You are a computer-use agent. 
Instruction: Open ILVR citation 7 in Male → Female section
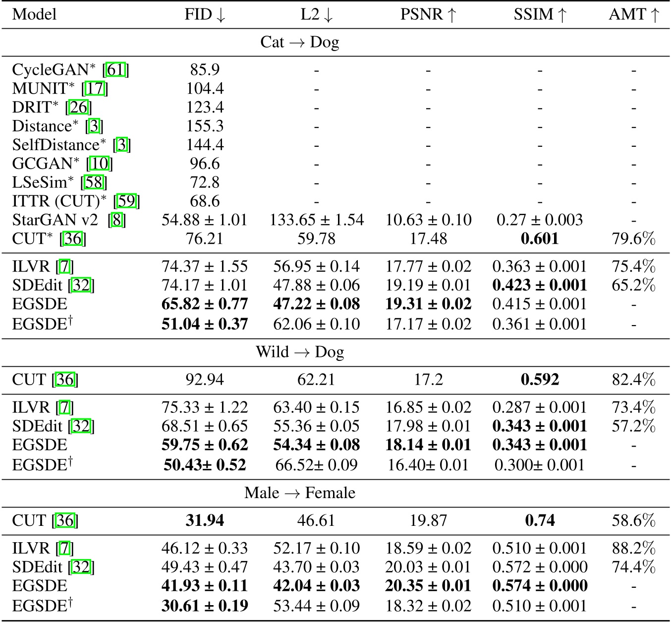[64, 549]
